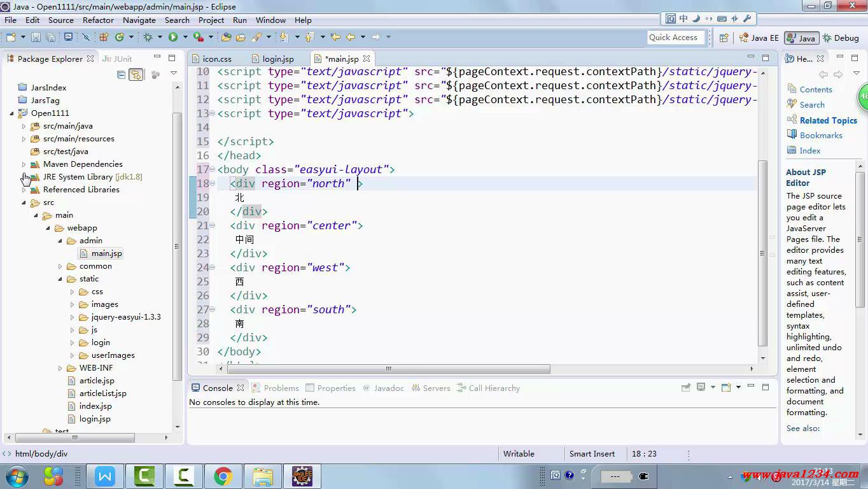Expand the WEB-INF folder
This screenshot has width=868, height=489.
pos(60,368)
